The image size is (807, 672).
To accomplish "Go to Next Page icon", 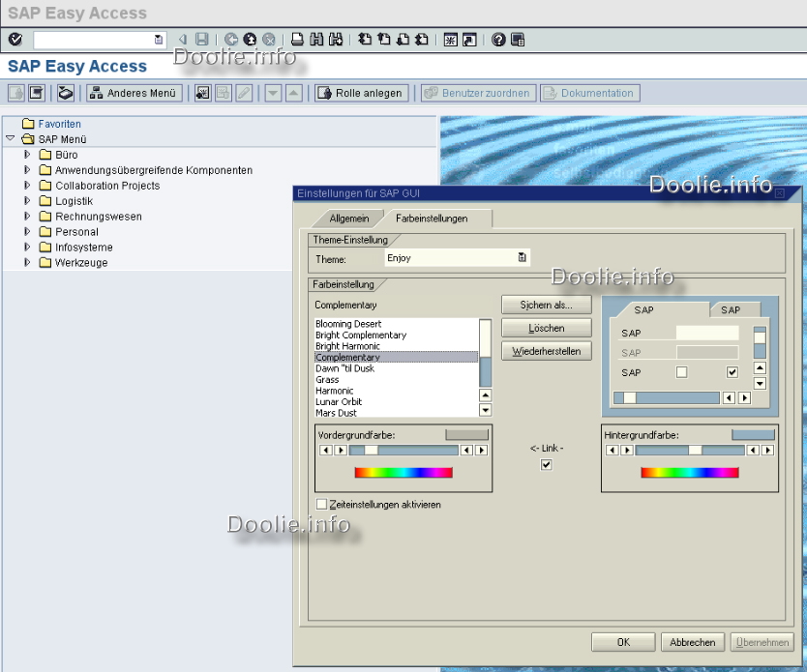I will pos(403,39).
